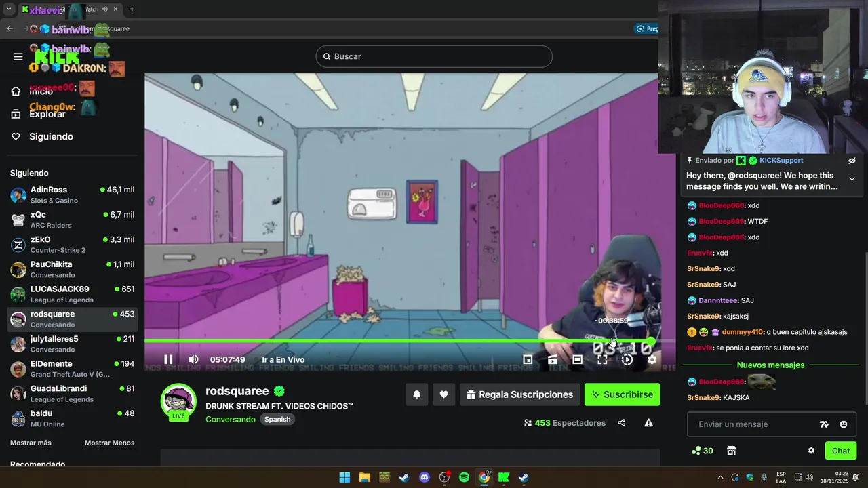Open ESP LAA language switcher

tap(781, 477)
